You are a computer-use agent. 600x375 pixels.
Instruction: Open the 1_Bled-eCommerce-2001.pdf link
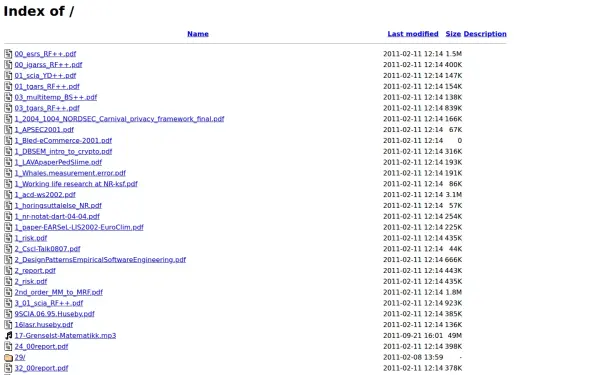pyautogui.click(x=63, y=140)
